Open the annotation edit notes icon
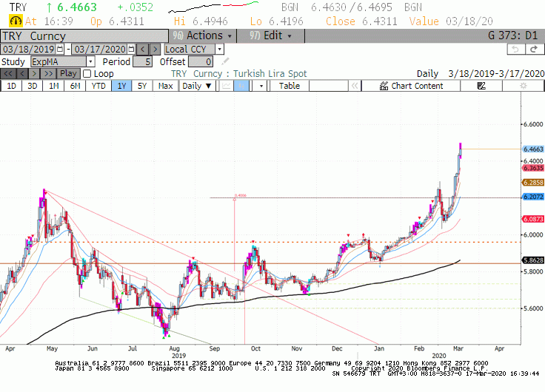Viewport: 545px width, 392px height. pyautogui.click(x=481, y=86)
